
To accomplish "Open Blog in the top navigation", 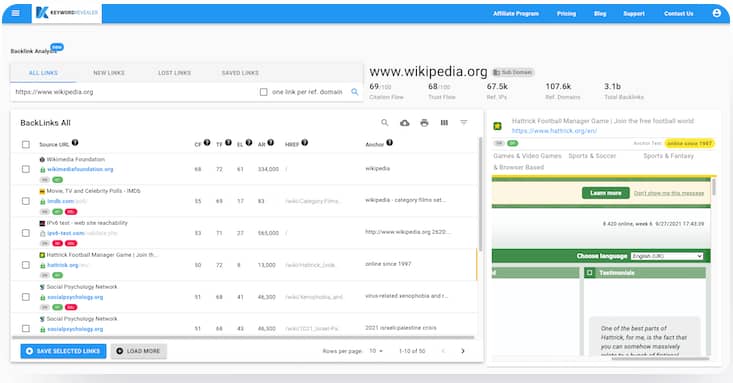I will [x=600, y=14].
